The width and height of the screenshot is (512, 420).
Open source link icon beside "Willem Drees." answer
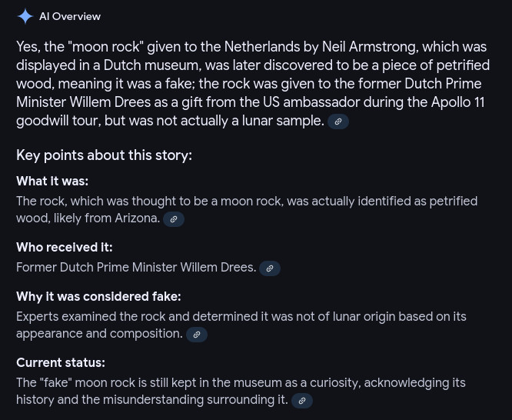pos(270,268)
